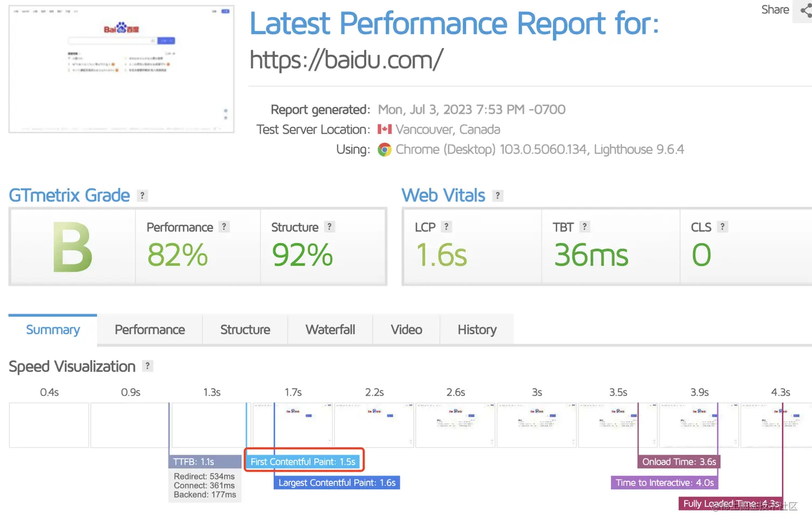The image size is (812, 526).
Task: Click the Latest Performance Report for heading
Action: point(454,24)
